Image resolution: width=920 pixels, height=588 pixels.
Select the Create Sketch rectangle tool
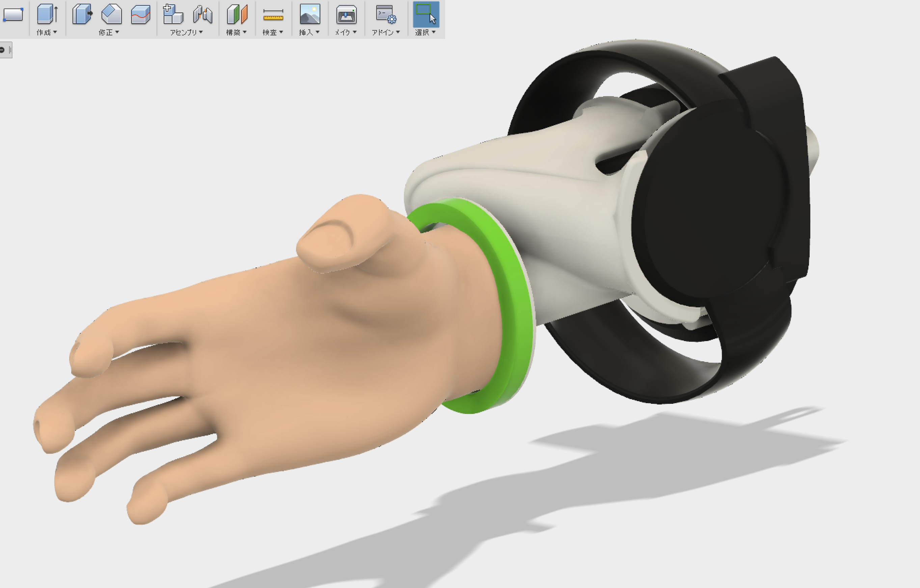[13, 15]
